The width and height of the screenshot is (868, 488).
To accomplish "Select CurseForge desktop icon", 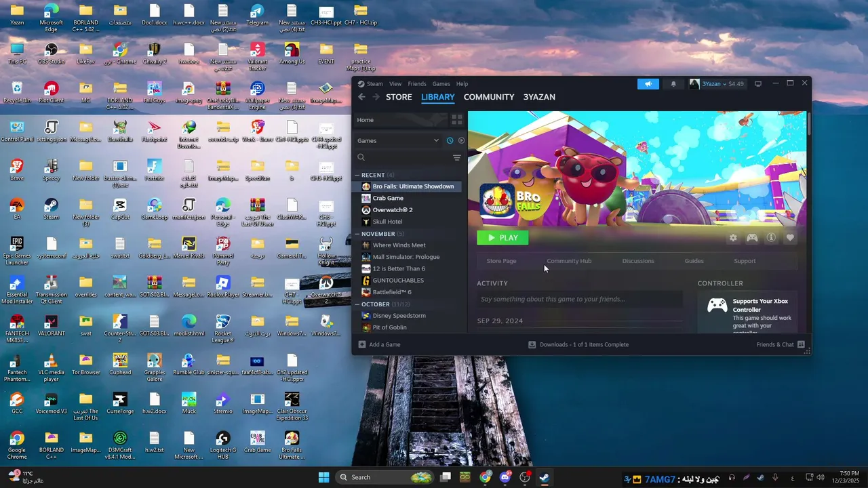I will (x=120, y=403).
